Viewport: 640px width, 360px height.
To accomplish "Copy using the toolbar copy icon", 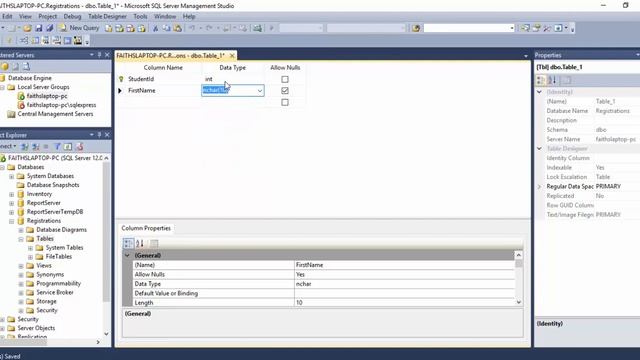I will (x=167, y=28).
